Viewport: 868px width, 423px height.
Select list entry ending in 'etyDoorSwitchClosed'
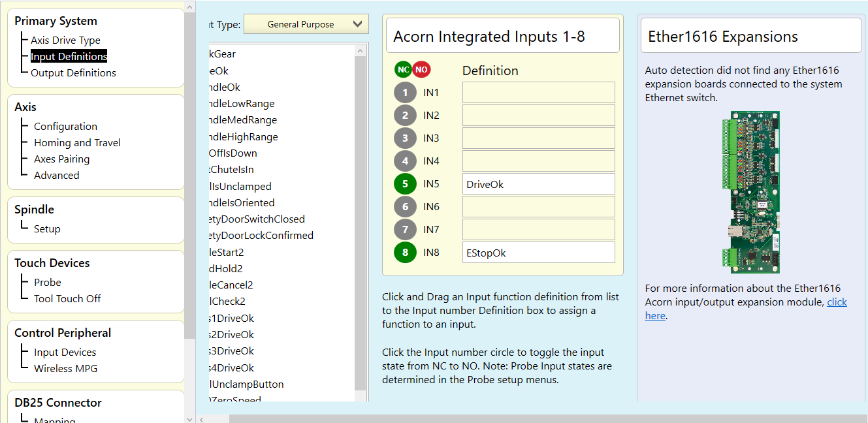point(255,219)
